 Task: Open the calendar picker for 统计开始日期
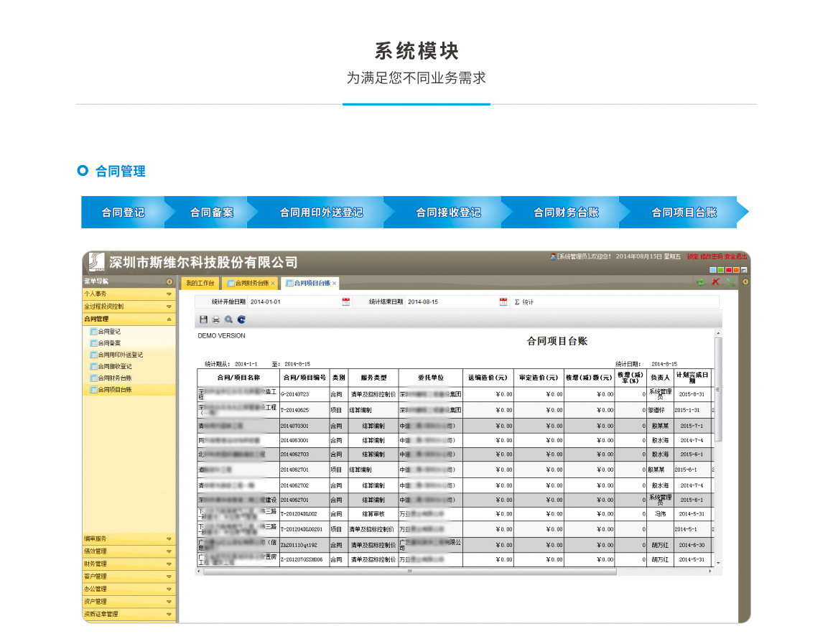coord(346,302)
